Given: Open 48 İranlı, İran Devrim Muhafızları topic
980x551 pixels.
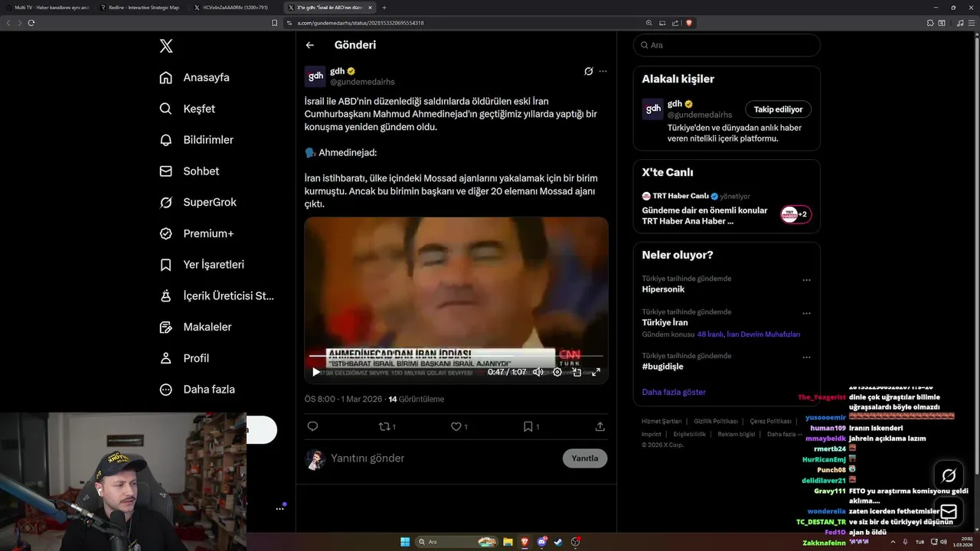Looking at the screenshot, I should (x=749, y=334).
